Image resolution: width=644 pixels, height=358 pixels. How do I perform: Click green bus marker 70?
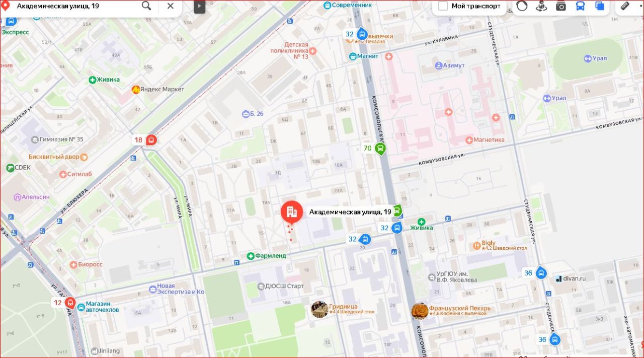[381, 149]
